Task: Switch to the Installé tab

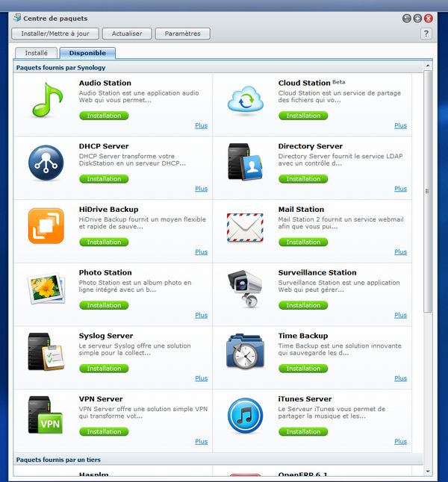Action: pyautogui.click(x=36, y=53)
